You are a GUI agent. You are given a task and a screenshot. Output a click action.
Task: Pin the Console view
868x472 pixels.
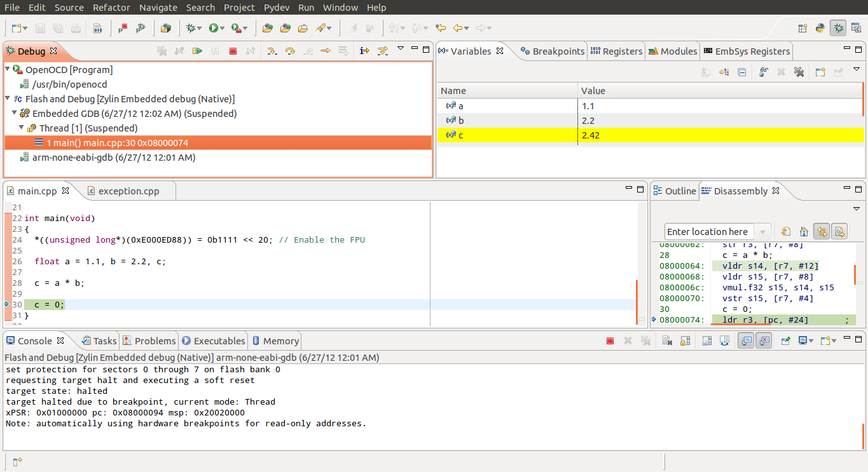[784, 341]
